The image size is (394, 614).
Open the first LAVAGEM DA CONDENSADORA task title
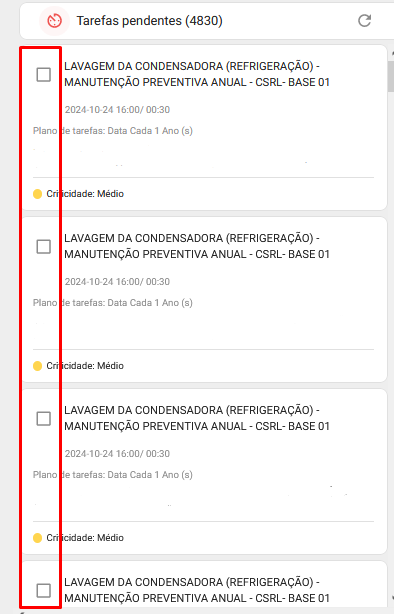(x=197, y=74)
